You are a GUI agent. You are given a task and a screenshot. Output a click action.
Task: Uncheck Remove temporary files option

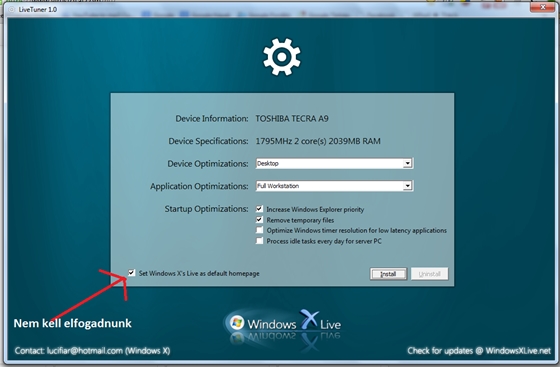click(x=260, y=220)
